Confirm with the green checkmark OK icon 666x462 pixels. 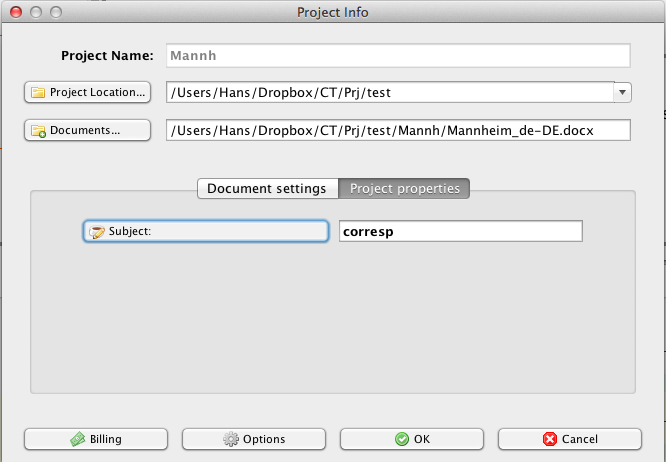(x=401, y=439)
